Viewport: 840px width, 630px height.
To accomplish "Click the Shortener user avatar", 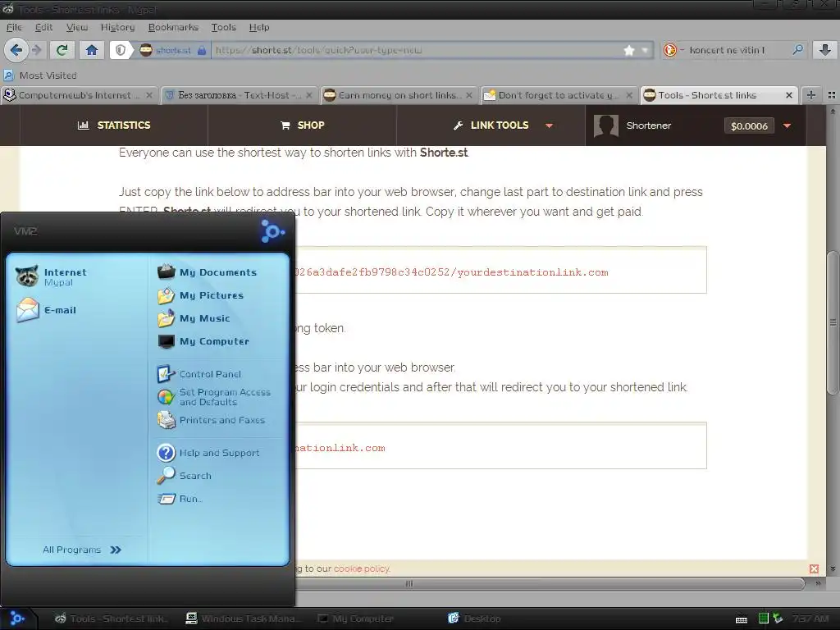I will pyautogui.click(x=606, y=126).
